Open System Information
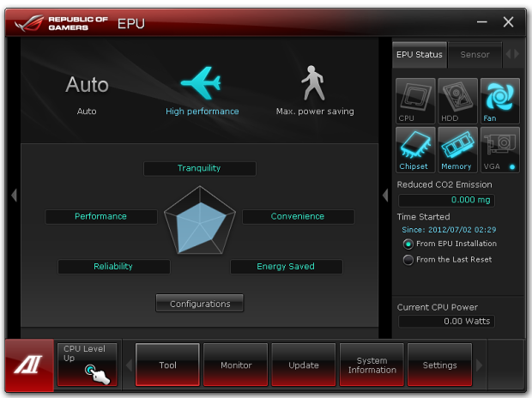532x398 pixels. click(x=372, y=365)
